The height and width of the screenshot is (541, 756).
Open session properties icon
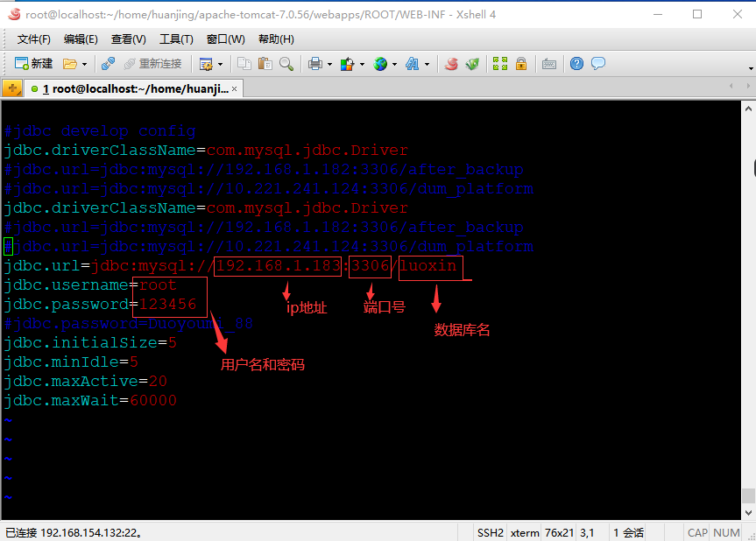(x=206, y=64)
